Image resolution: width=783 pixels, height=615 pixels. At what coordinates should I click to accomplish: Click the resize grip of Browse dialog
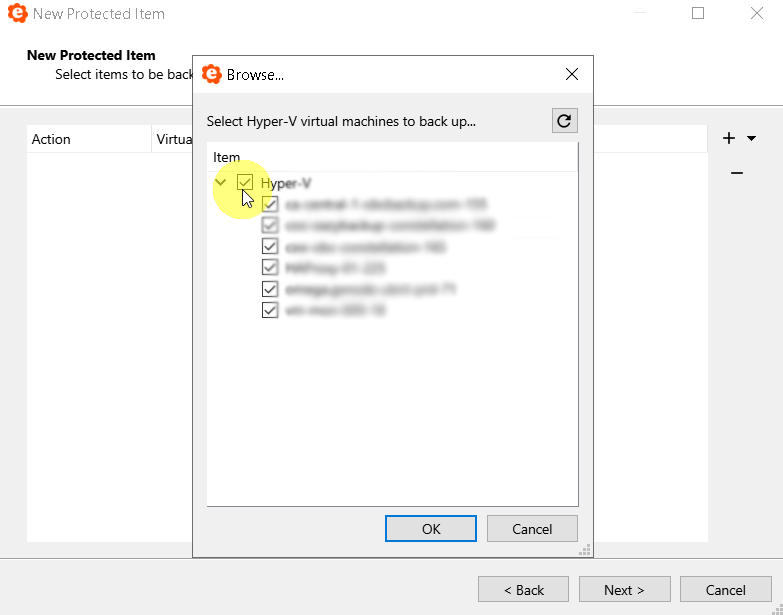point(585,550)
